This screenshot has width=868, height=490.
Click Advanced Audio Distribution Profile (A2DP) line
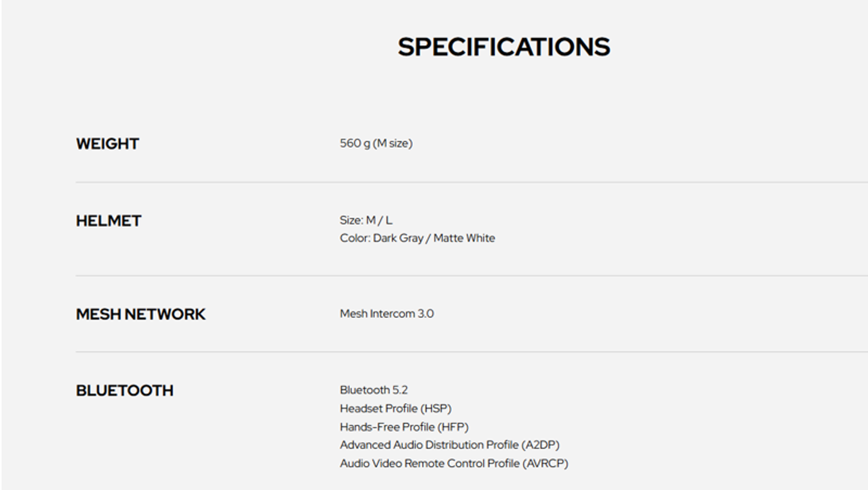[x=449, y=445]
